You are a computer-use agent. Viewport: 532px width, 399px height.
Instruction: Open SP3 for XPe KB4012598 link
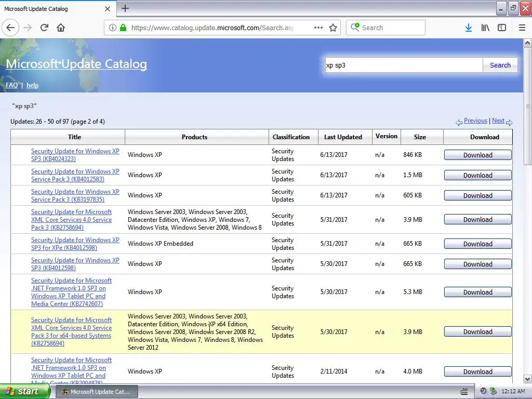75,244
